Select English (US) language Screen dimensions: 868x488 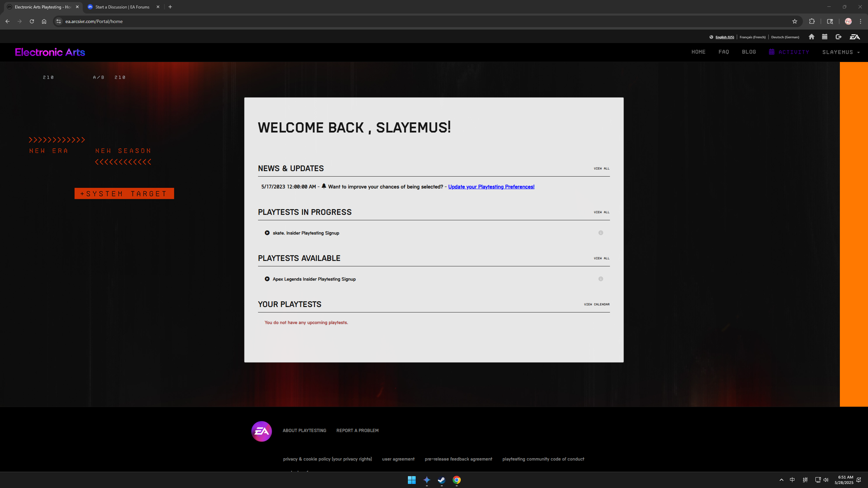click(x=725, y=37)
